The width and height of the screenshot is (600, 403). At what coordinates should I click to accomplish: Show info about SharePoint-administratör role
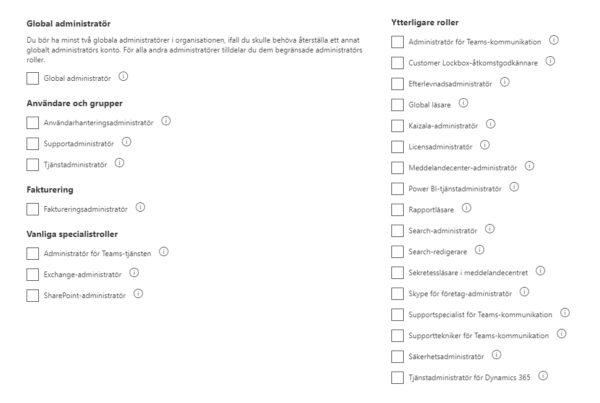coord(138,293)
